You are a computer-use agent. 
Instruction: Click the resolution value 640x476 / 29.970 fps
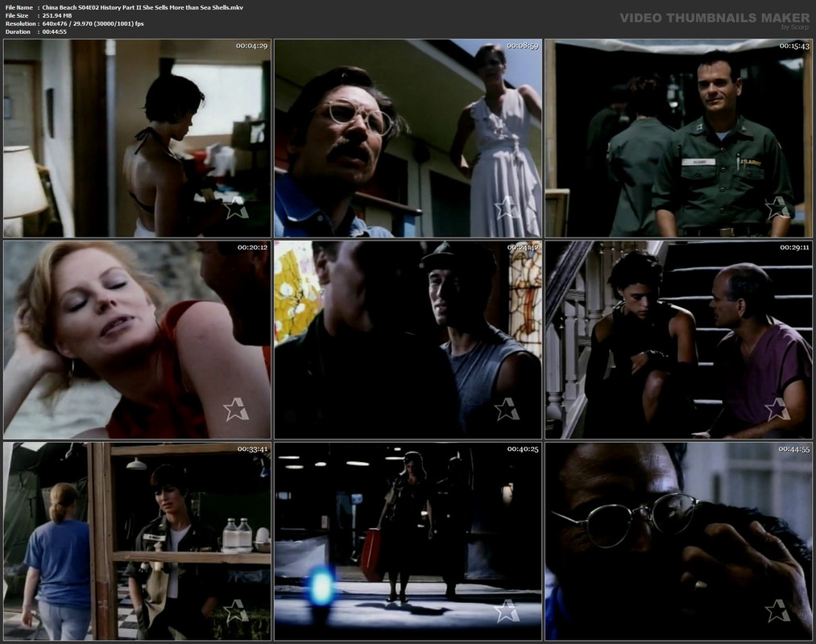tap(93, 24)
